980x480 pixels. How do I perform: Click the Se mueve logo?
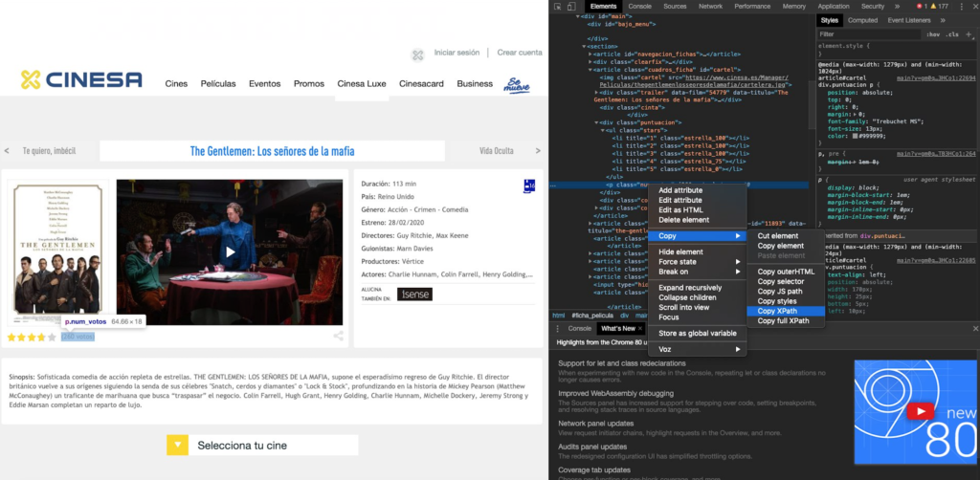click(516, 85)
